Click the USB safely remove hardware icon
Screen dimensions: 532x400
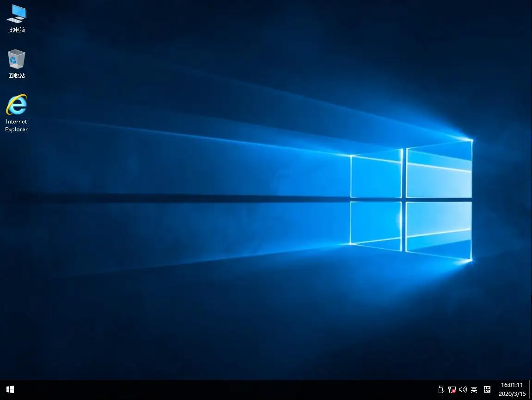[x=441, y=389]
